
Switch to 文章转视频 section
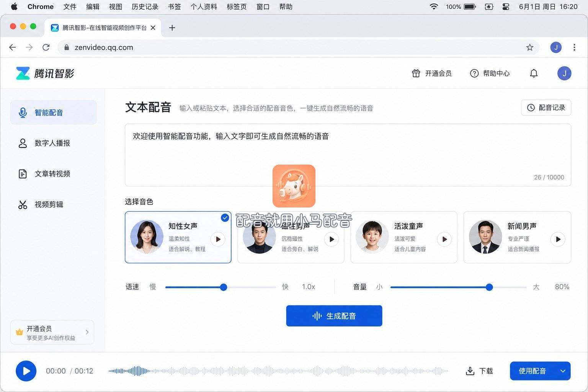coord(53,173)
